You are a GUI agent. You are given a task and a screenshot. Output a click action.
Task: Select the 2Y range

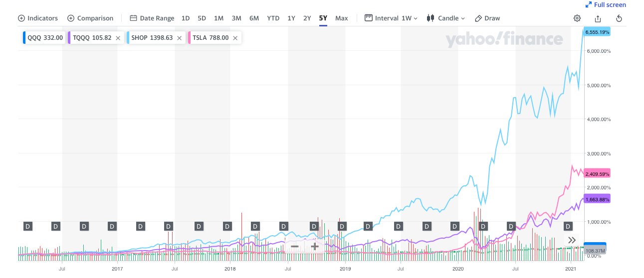(307, 18)
